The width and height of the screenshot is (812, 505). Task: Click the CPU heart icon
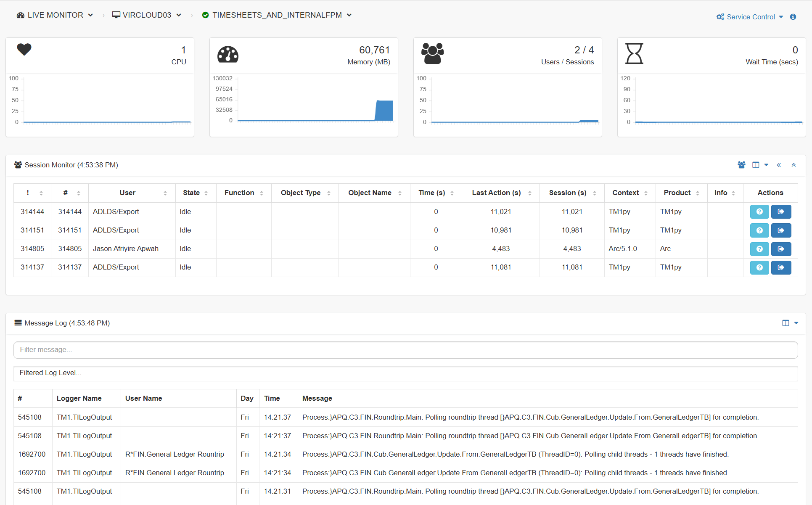[24, 50]
